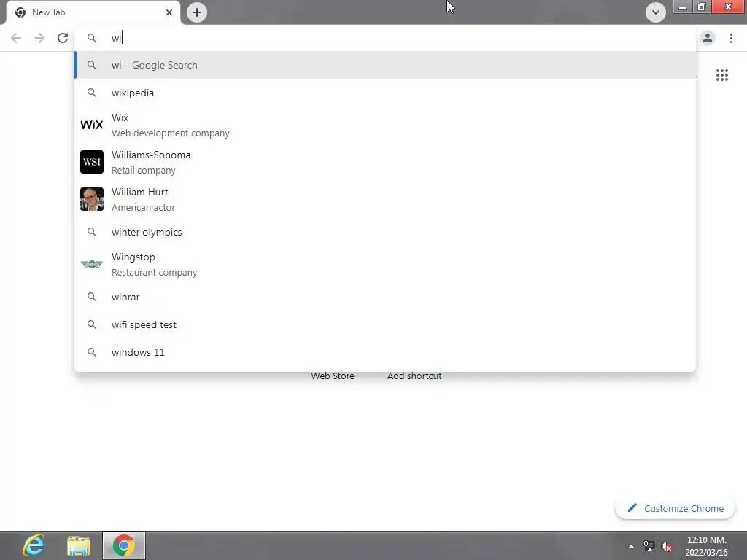
Task: Choose the 'wi - Google Search' suggestion
Action: [x=385, y=65]
